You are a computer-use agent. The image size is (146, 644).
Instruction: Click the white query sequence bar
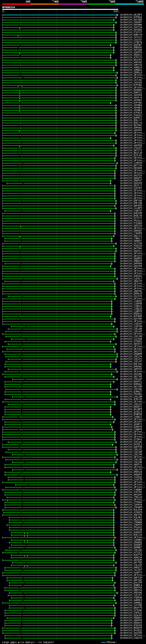(60, 10)
